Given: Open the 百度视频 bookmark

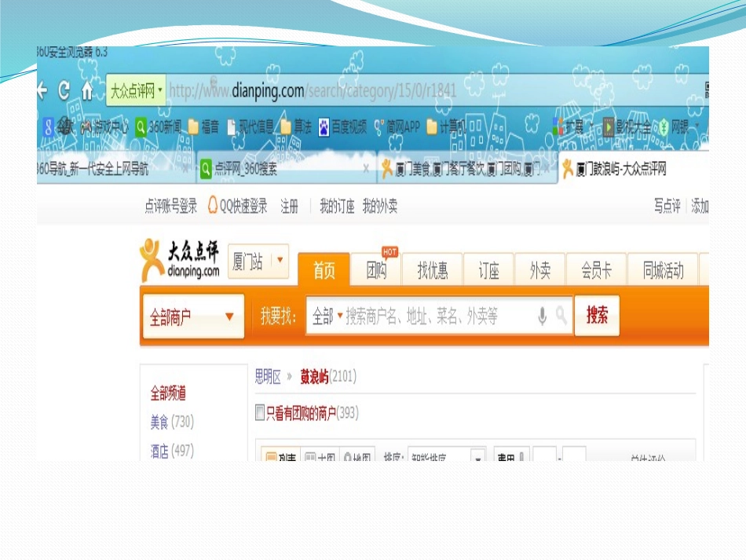Looking at the screenshot, I should (342, 127).
